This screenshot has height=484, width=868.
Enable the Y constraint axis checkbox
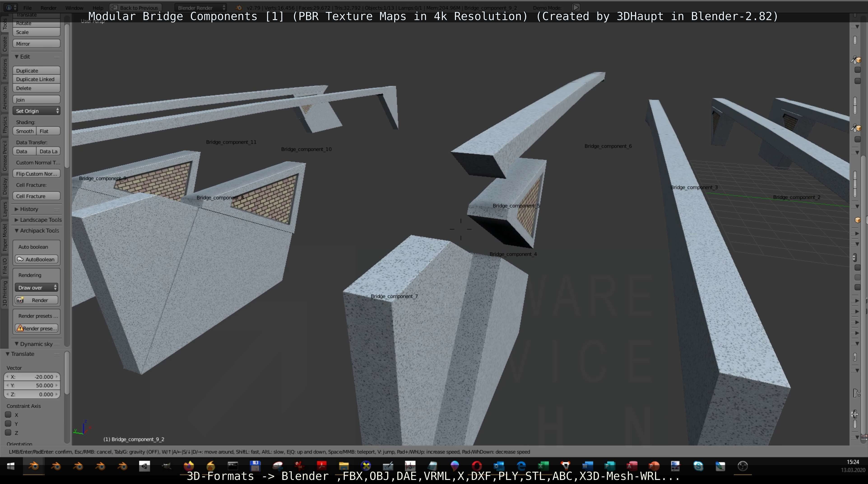8,424
